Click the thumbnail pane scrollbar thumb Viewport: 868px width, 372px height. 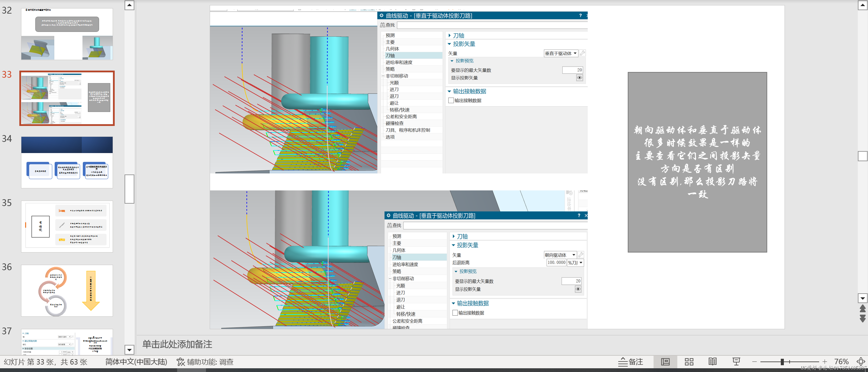point(129,189)
